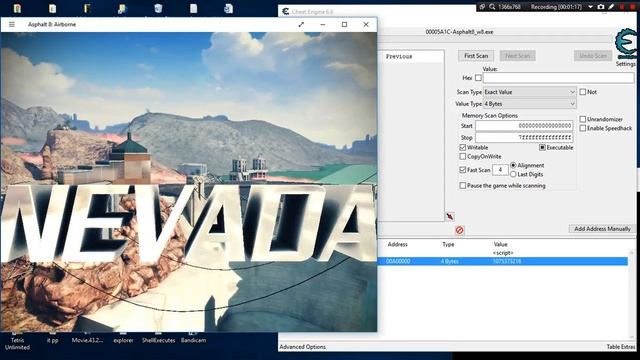Toggle the Executable checkbox

[x=542, y=147]
